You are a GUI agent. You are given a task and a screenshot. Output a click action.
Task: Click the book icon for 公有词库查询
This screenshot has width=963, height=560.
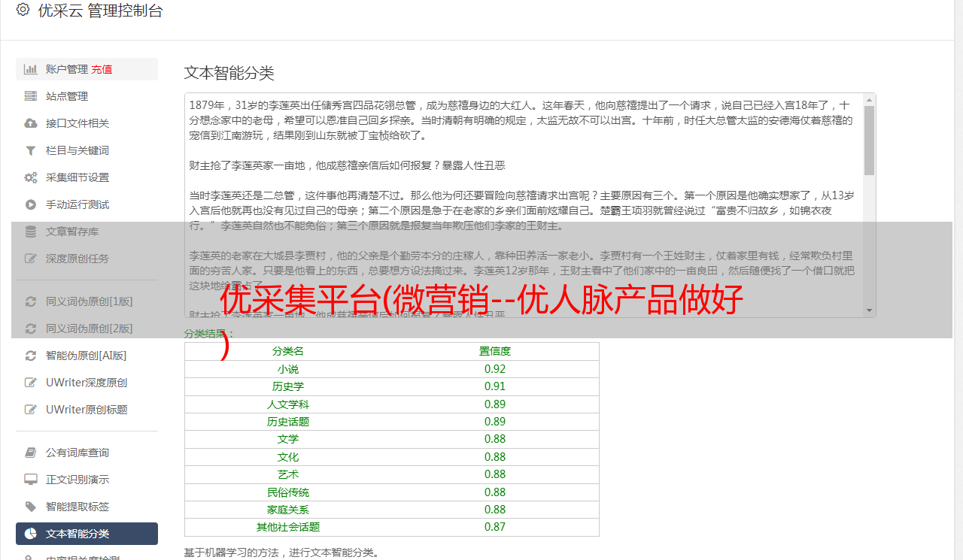30,453
